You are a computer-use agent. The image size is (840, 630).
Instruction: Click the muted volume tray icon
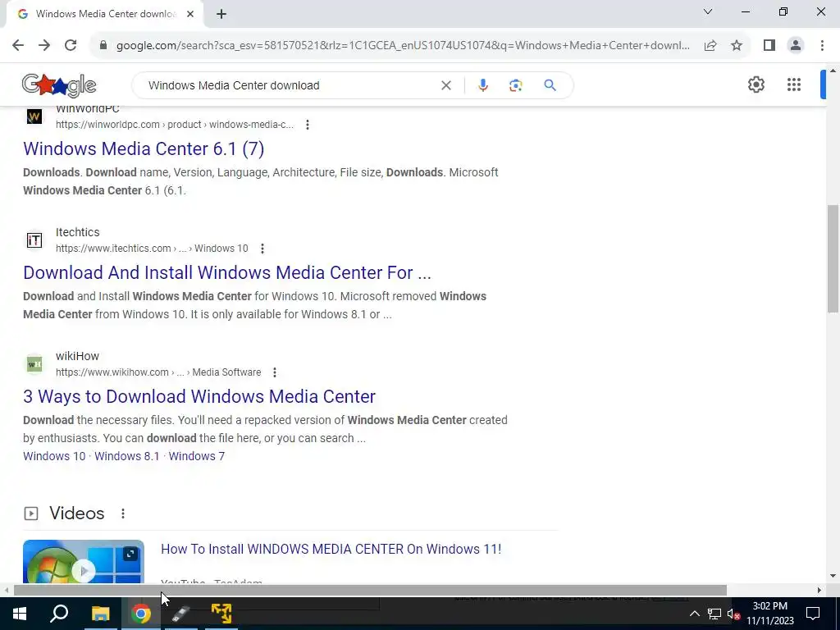click(734, 614)
